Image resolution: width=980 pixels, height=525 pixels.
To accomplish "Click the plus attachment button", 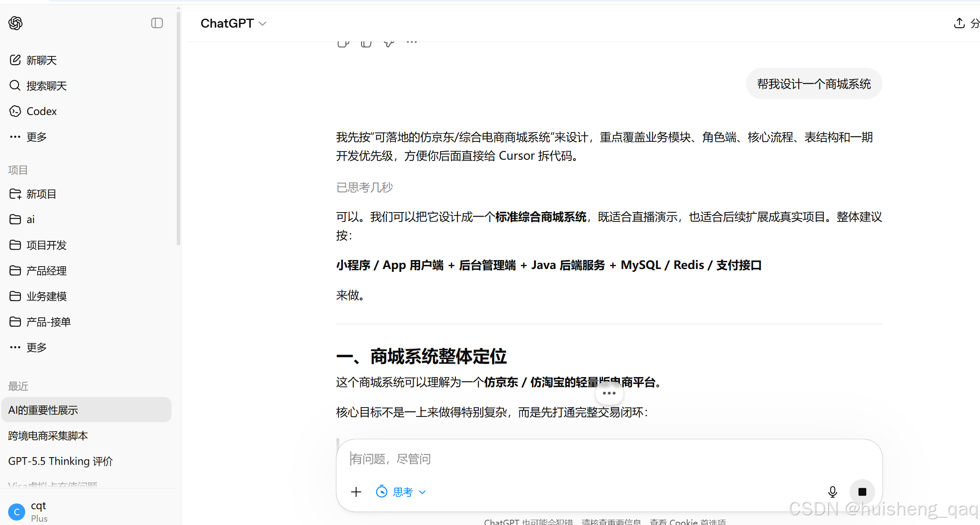I will [356, 492].
